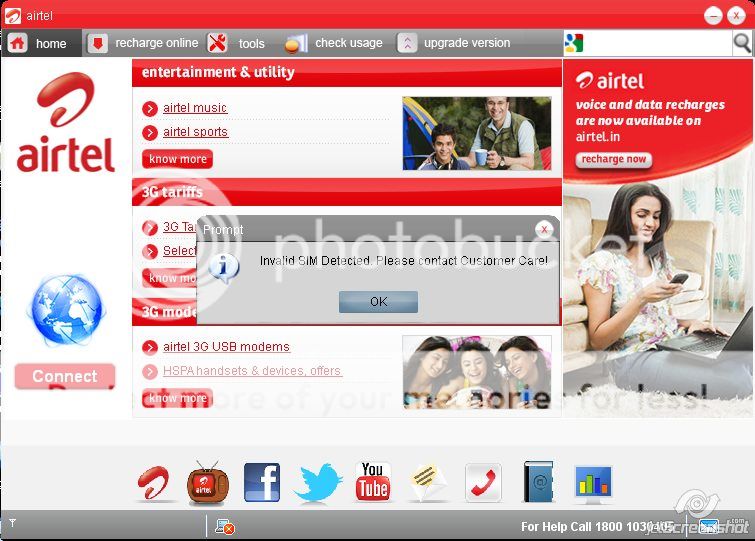Click the three girls promo image
The width and height of the screenshot is (755, 541).
point(477,372)
